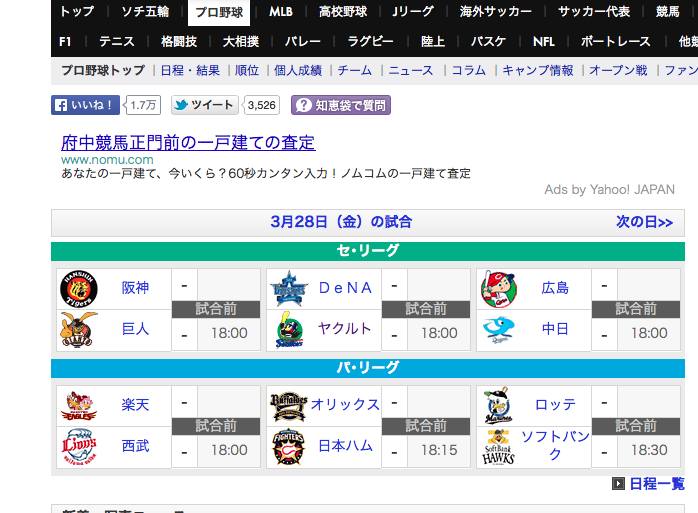698x513 pixels.
Task: Click the ヤクルト team name link
Action: point(345,329)
